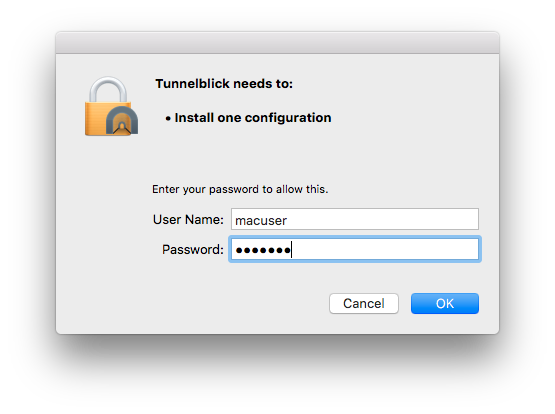Click the "Install one configuration" text
Screen dimensions: 555x414
(x=253, y=118)
